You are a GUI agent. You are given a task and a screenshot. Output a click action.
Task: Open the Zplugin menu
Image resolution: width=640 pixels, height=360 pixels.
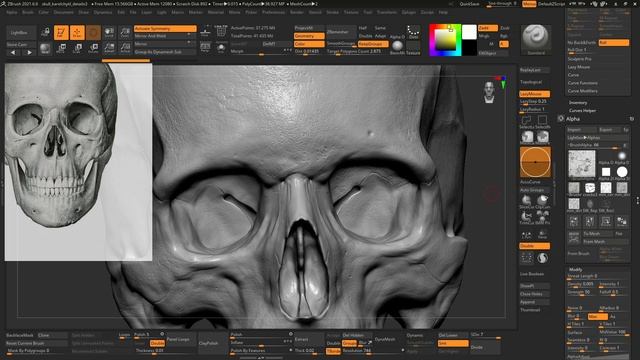coord(409,12)
